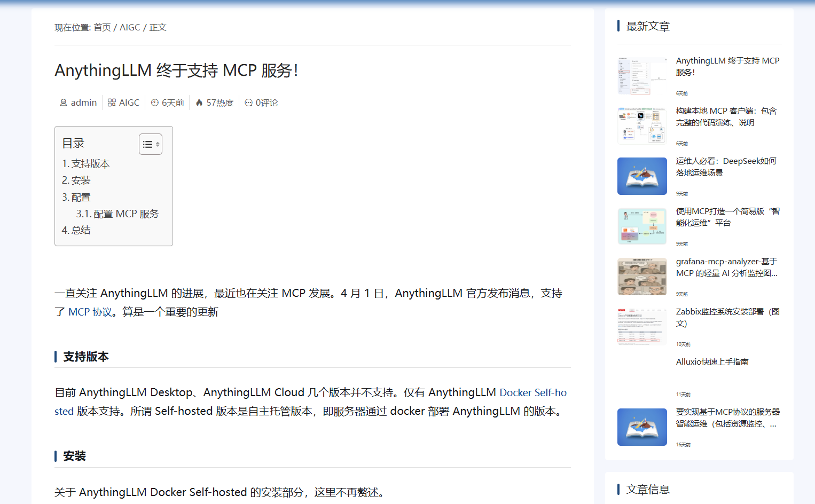Open sidebar article grafana-mcp-analyzer
The width and height of the screenshot is (815, 504).
(727, 267)
